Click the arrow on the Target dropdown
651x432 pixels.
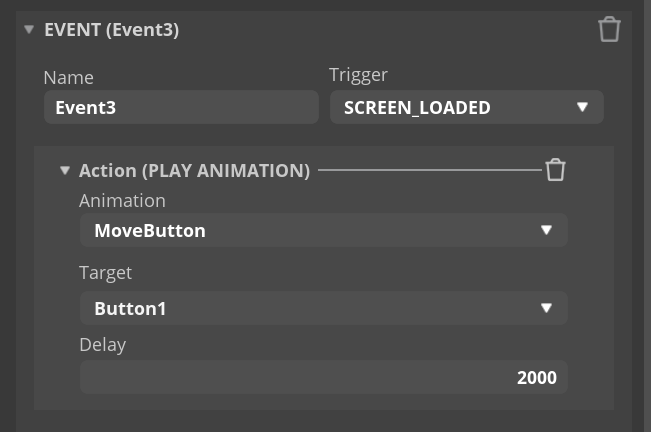(546, 308)
